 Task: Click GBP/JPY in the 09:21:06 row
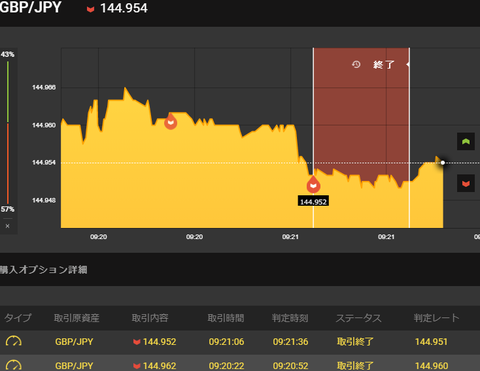pyautogui.click(x=74, y=342)
